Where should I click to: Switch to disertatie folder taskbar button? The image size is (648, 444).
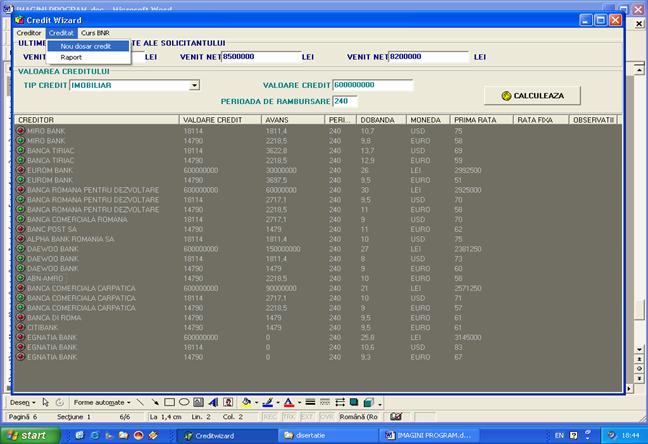click(x=328, y=435)
